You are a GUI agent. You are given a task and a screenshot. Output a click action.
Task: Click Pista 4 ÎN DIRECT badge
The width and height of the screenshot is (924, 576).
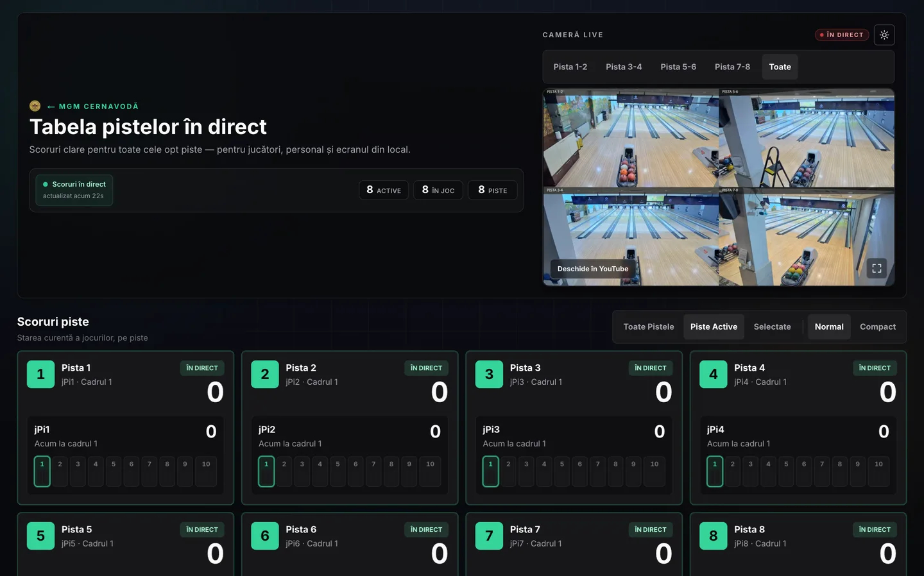875,368
